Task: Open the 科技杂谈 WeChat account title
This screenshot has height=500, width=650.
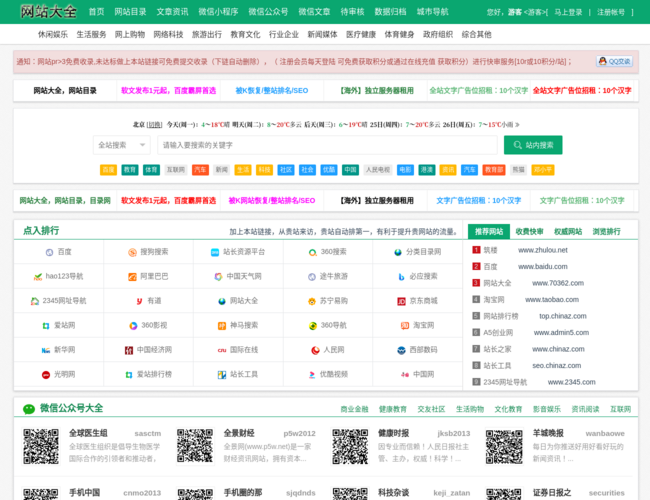Action: (x=393, y=493)
